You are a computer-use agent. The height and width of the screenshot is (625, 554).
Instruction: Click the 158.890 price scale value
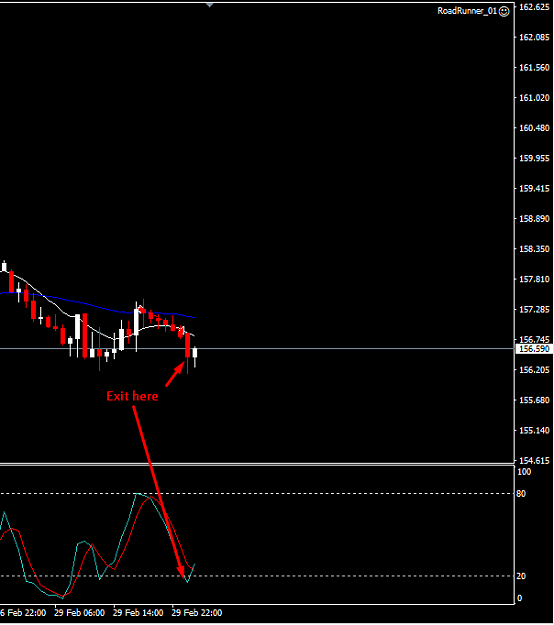(534, 219)
